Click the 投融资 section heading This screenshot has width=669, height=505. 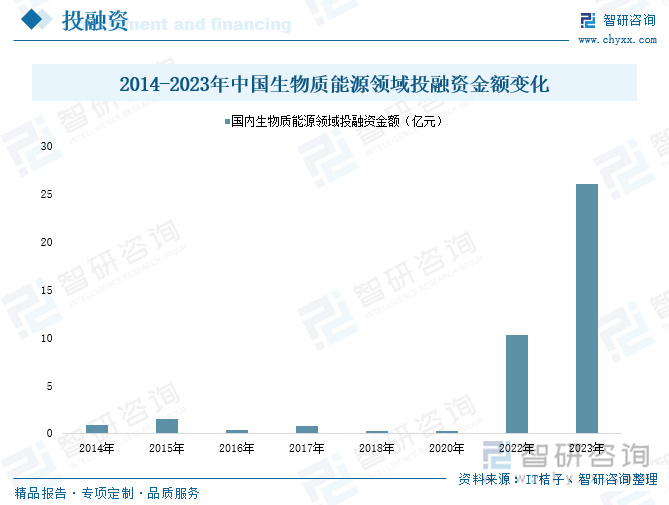95,20
